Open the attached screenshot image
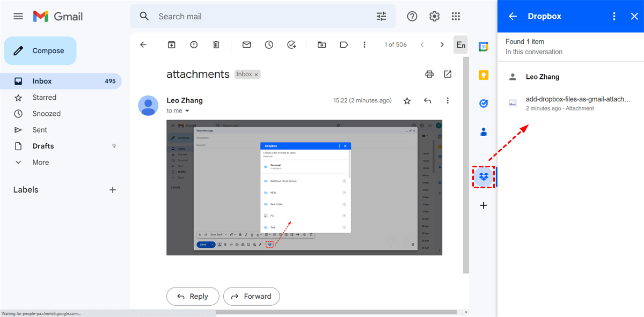The height and width of the screenshot is (317, 644). click(x=304, y=187)
